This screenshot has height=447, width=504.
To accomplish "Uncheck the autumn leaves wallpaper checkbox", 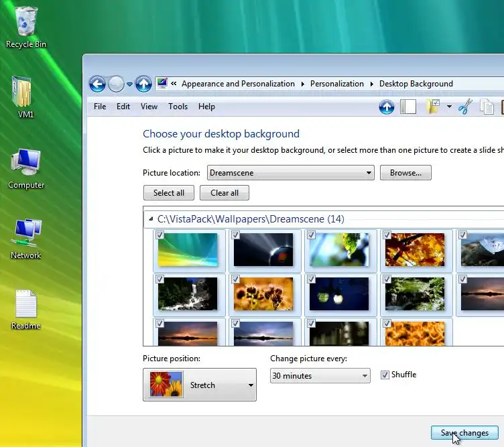I will point(387,235).
